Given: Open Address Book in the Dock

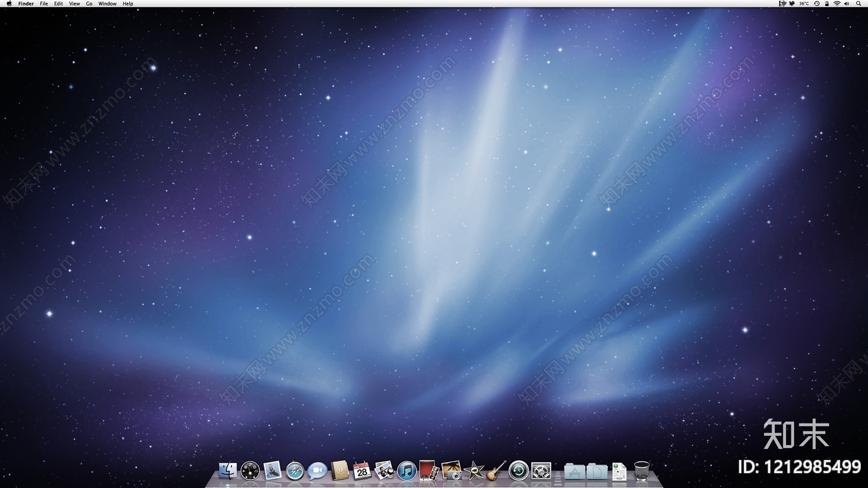Looking at the screenshot, I should point(340,471).
